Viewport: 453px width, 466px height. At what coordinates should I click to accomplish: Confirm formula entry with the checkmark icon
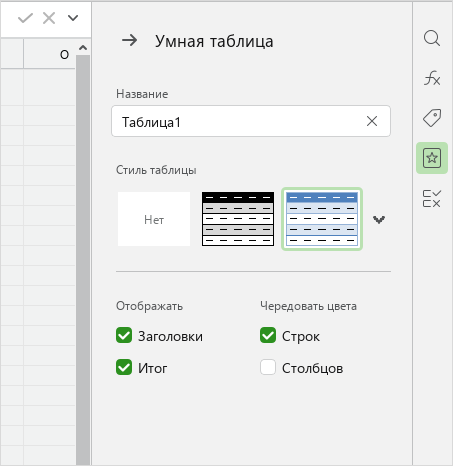pos(25,18)
